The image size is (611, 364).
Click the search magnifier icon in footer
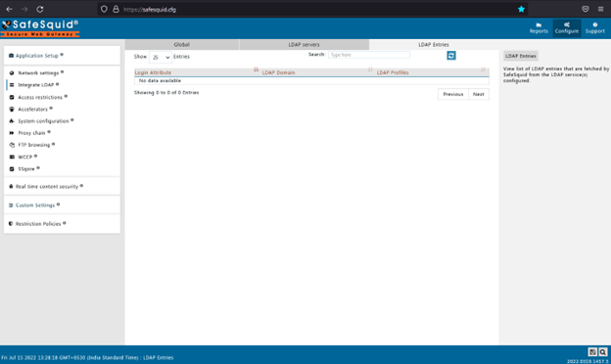coord(603,352)
